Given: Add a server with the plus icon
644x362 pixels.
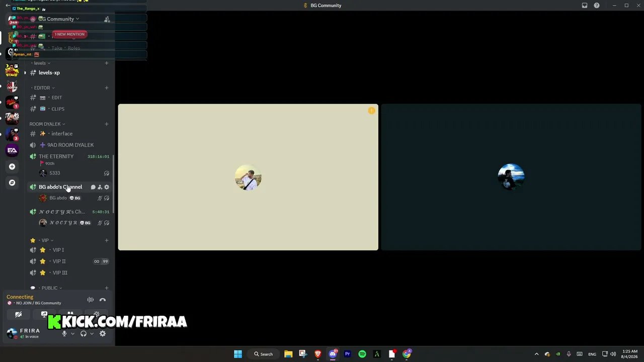Looking at the screenshot, I should click(12, 166).
